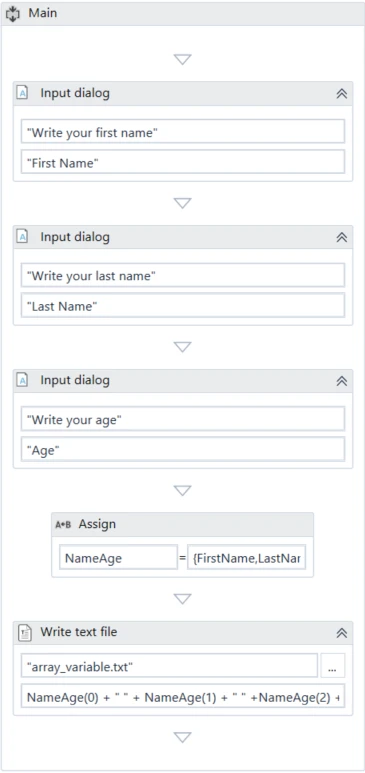Click the NameAge variable field in Assign
Viewport: 365px width, 773px height.
(x=118, y=558)
